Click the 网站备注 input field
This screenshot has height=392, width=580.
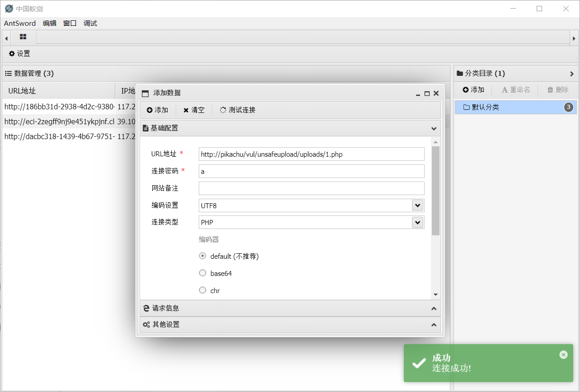click(x=312, y=188)
